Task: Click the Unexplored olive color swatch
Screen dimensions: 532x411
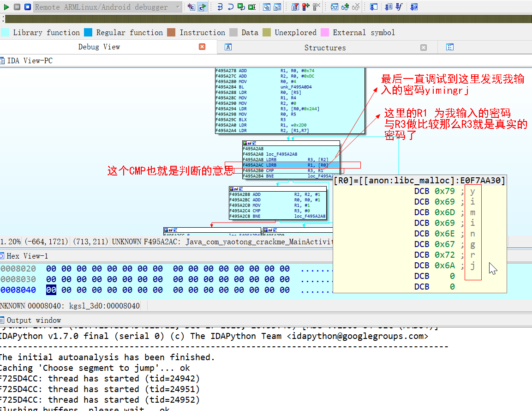Action: pos(267,32)
